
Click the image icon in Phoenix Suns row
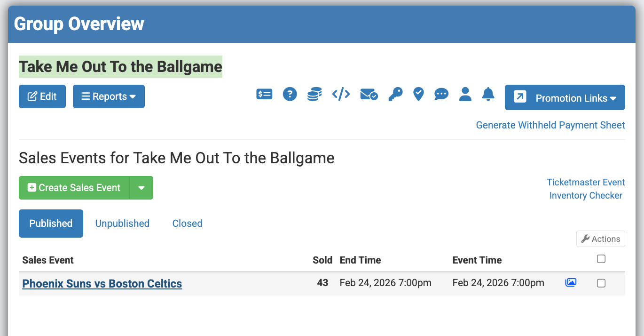[571, 283]
